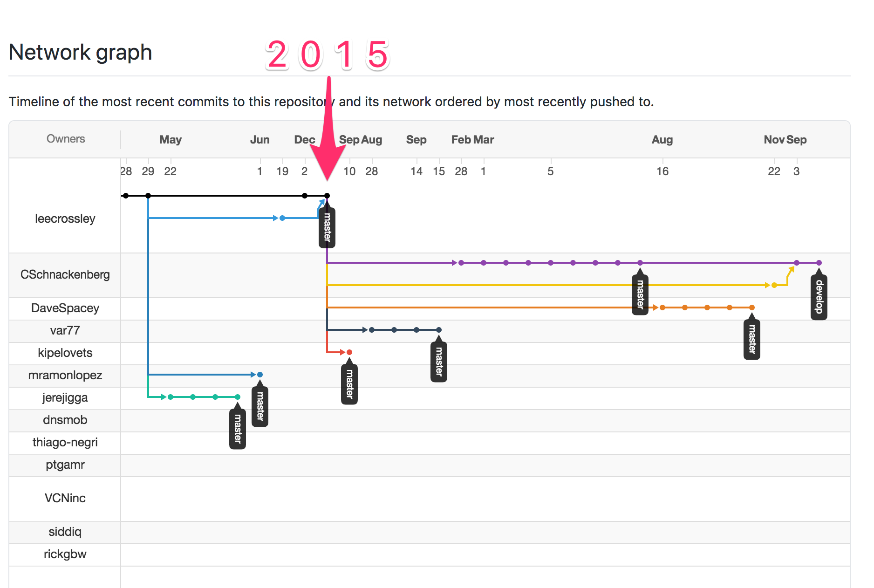Screen dimensions: 874x588
Task: Click leecrossley's master branch label
Action: [327, 227]
